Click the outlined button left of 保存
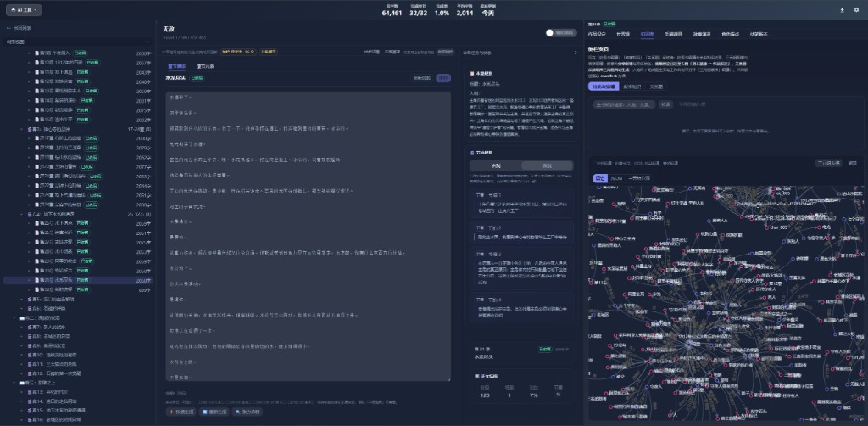The height and width of the screenshot is (426, 868). [420, 78]
